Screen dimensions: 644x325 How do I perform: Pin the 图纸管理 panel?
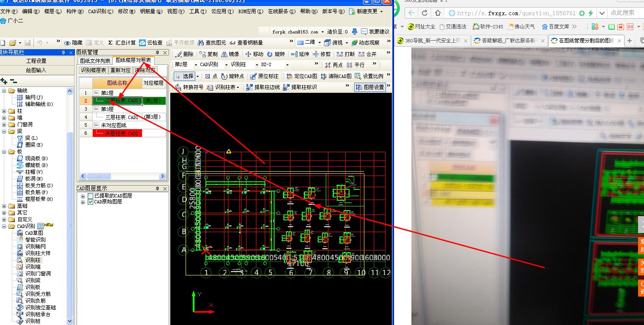157,53
